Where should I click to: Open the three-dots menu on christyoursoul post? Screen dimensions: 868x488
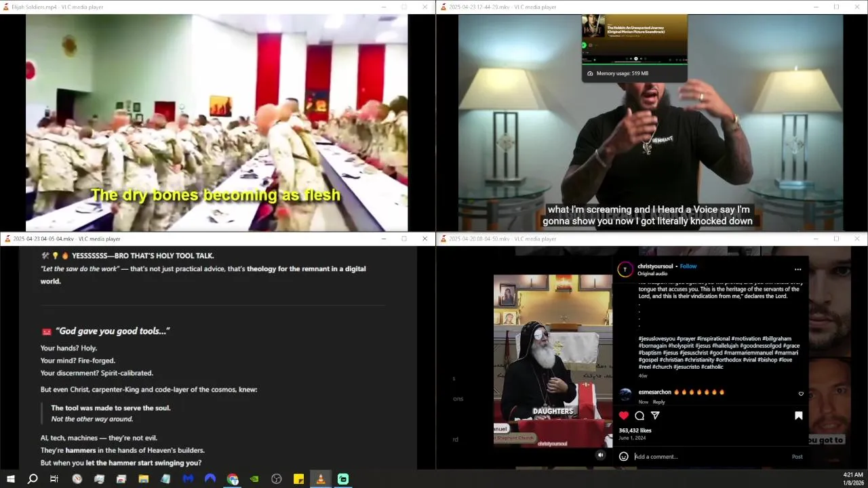tap(797, 269)
